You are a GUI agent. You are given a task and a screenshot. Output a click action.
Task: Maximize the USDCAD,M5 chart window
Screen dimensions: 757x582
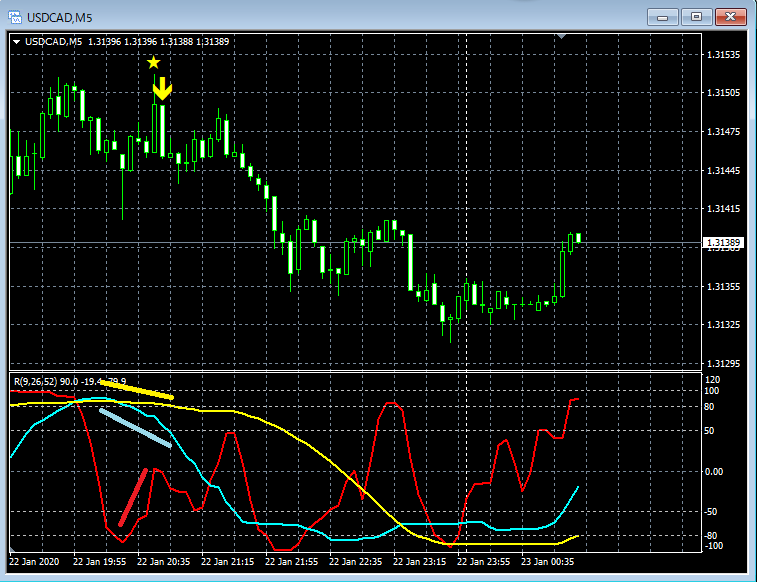(x=696, y=17)
